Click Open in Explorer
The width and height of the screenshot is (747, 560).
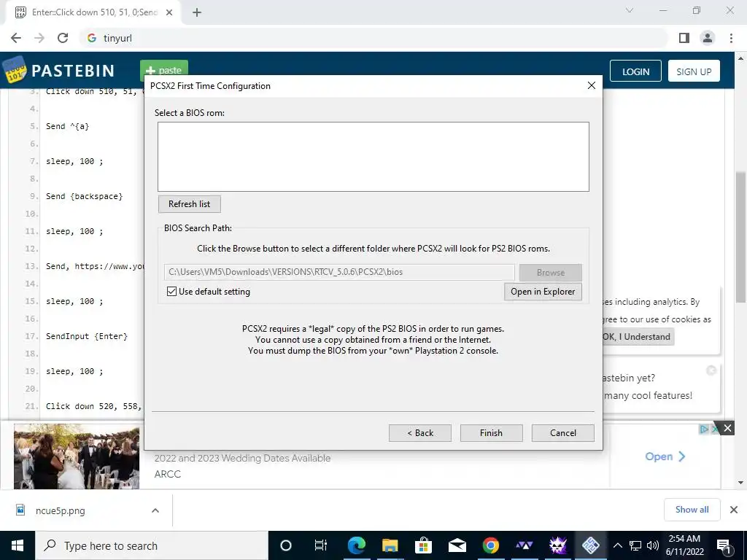point(543,292)
